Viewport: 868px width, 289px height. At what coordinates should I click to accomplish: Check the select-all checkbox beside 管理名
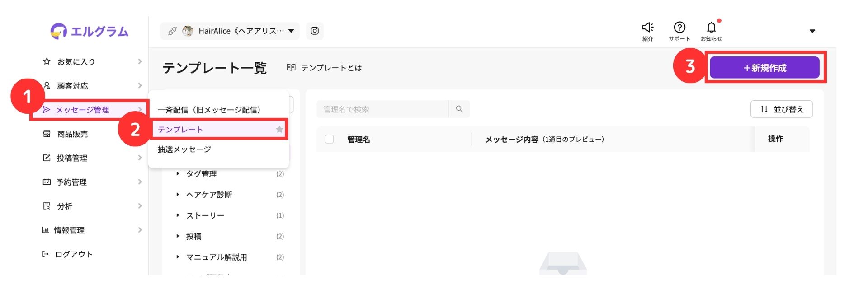(329, 139)
